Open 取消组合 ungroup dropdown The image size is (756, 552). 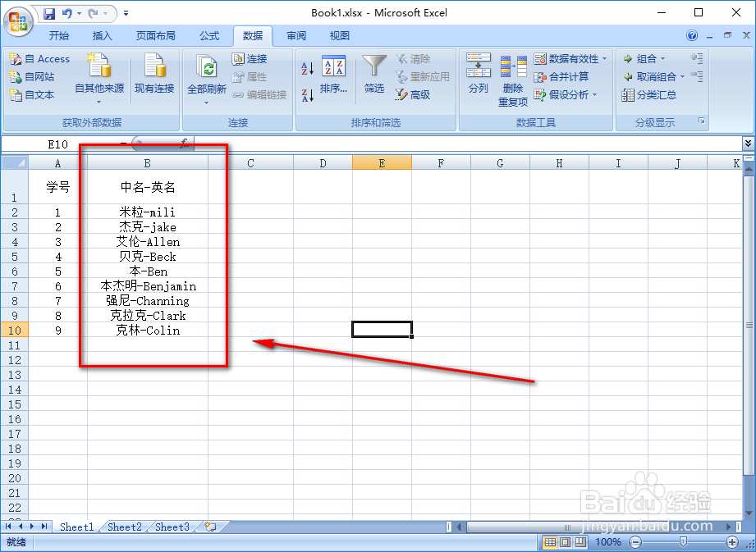[x=653, y=76]
